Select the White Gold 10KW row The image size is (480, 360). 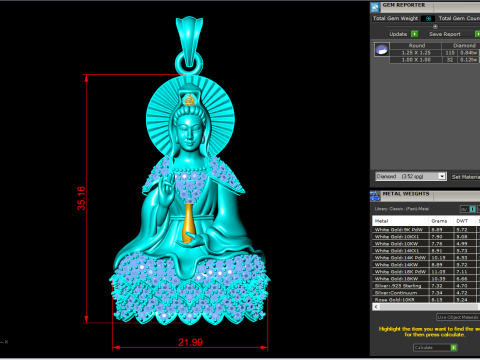point(426,244)
